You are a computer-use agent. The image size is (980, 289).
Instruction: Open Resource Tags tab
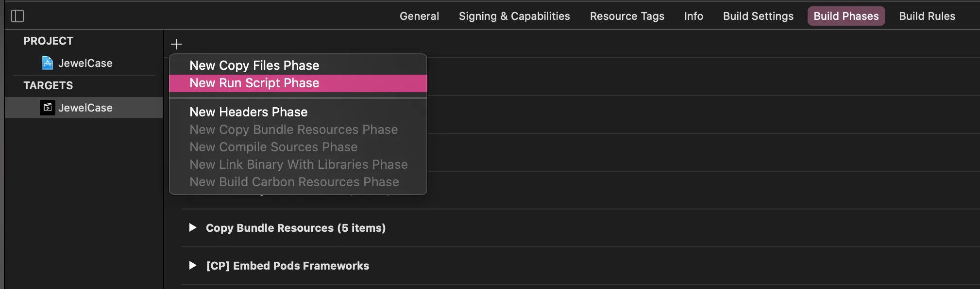click(627, 16)
